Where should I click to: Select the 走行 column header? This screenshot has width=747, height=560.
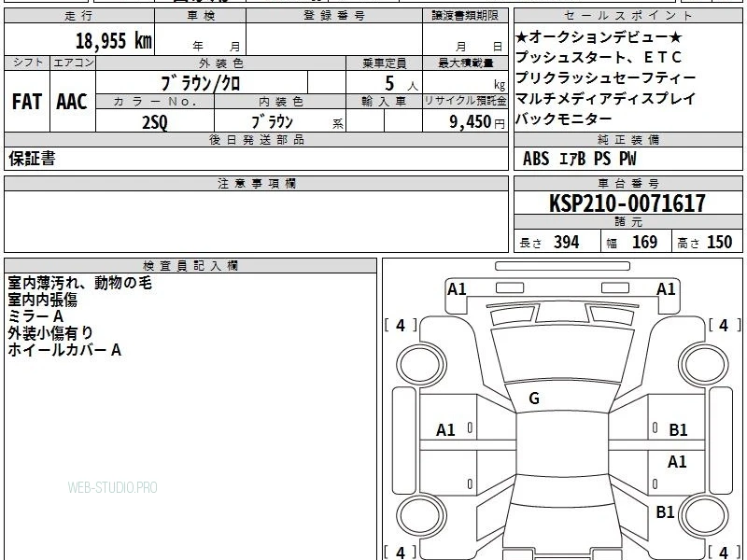click(79, 15)
